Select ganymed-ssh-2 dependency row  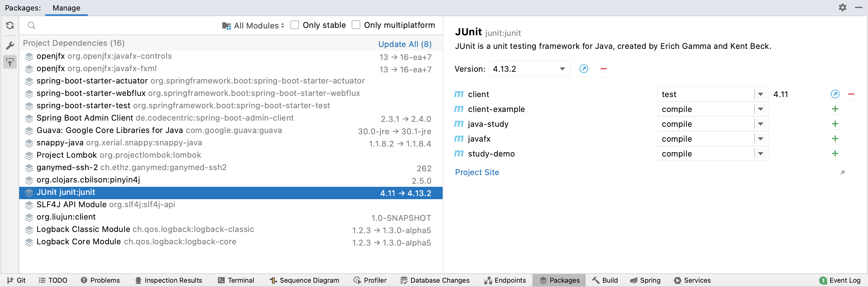tap(231, 168)
